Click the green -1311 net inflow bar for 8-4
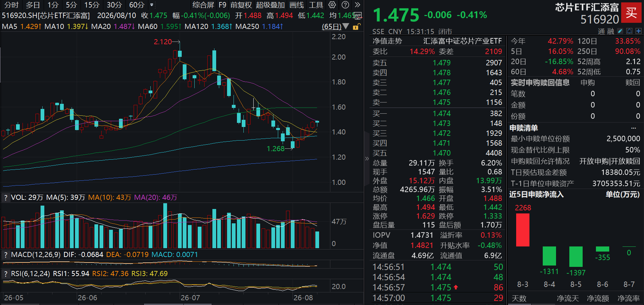 tap(549, 256)
